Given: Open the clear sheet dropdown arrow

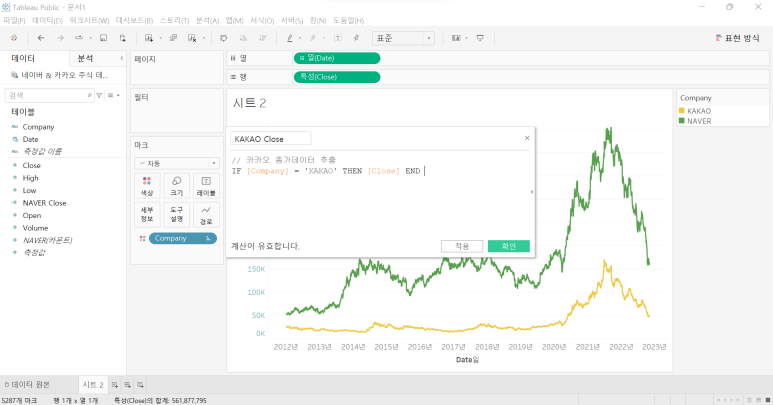Looking at the screenshot, I should pyautogui.click(x=204, y=38).
